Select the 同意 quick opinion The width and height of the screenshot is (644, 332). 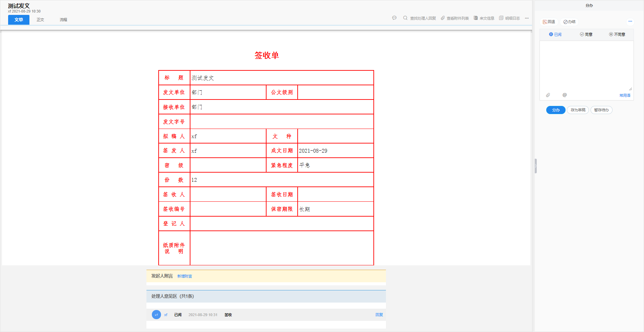pyautogui.click(x=586, y=34)
